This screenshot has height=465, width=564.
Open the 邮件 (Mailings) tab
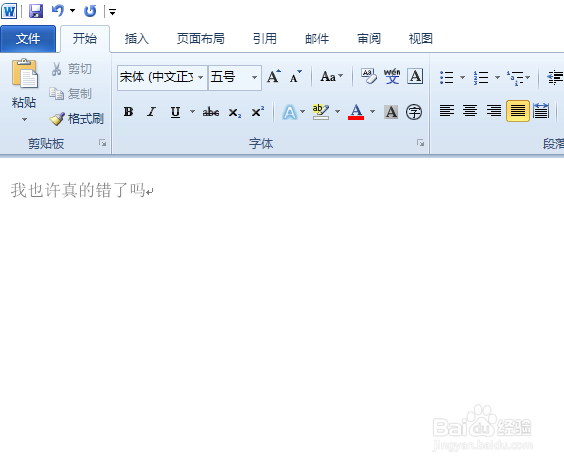point(317,38)
